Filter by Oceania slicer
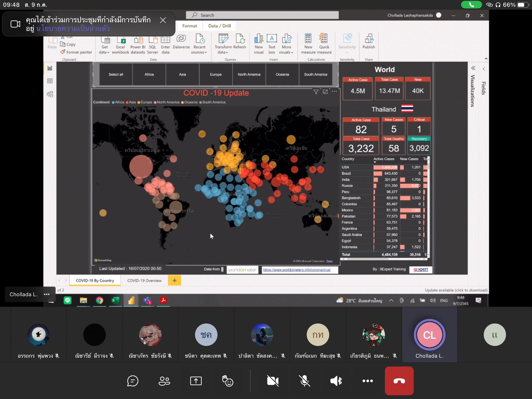532x399 pixels. (x=282, y=75)
